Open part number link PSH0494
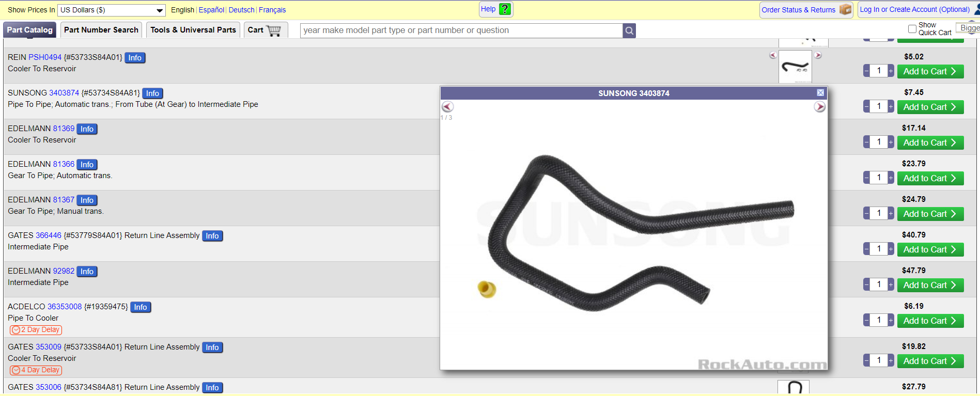Screen dimensions: 980x396 45,57
